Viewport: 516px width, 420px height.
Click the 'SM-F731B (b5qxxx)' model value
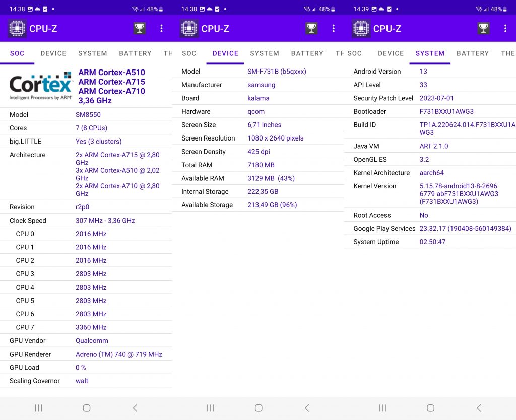[277, 72]
